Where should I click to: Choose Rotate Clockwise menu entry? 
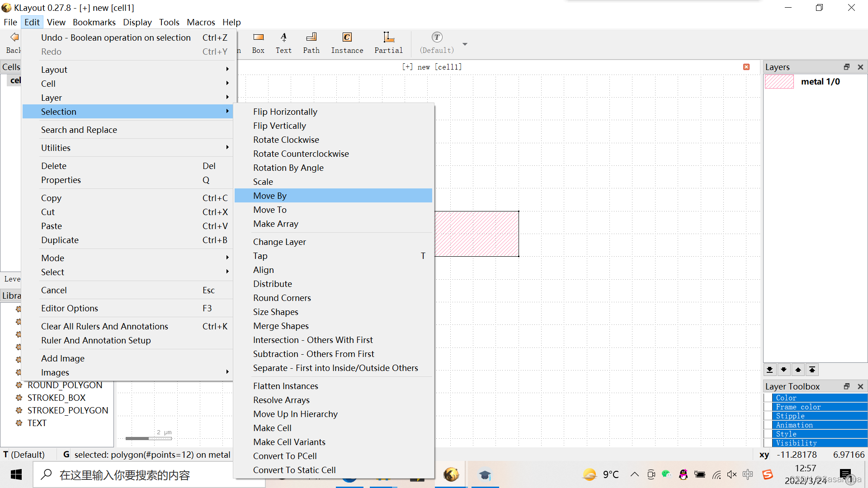(x=286, y=140)
